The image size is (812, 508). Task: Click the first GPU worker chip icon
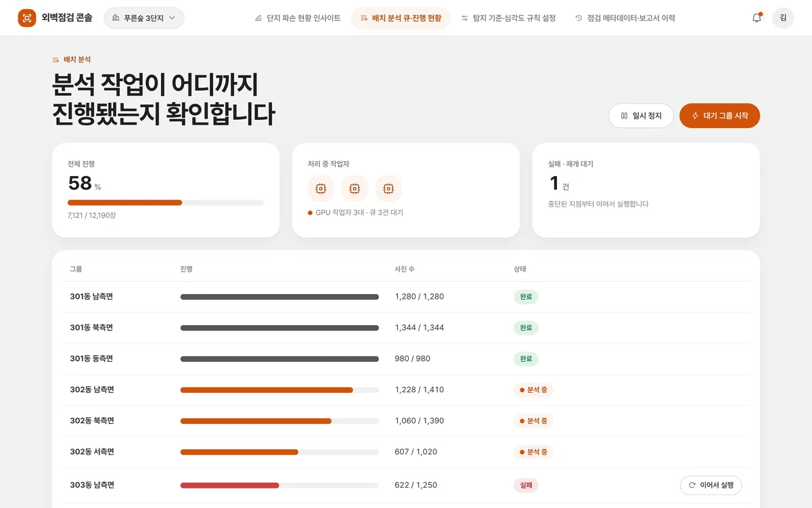tap(321, 188)
